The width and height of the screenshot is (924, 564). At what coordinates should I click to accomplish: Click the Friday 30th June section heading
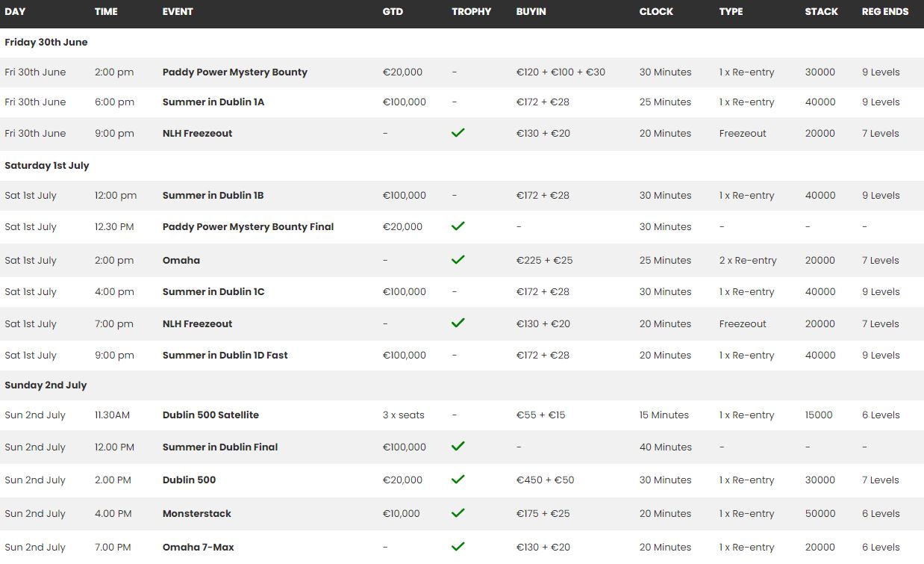[46, 43]
